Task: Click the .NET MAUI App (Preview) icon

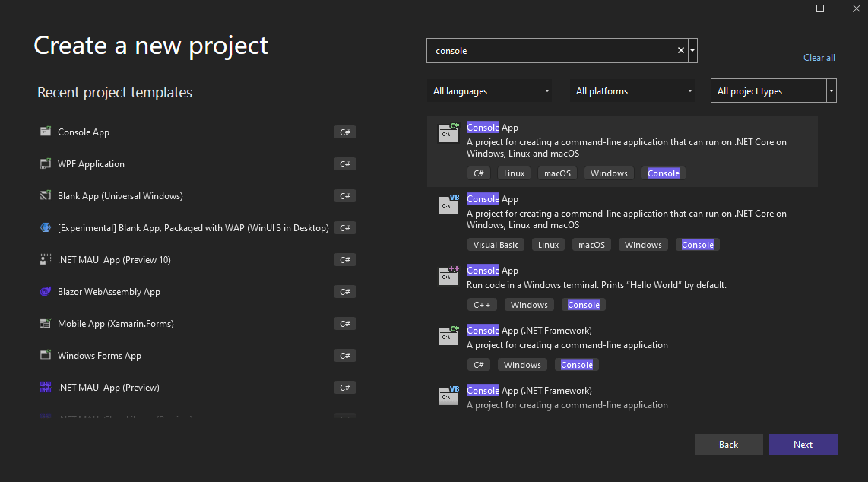Action: point(46,388)
